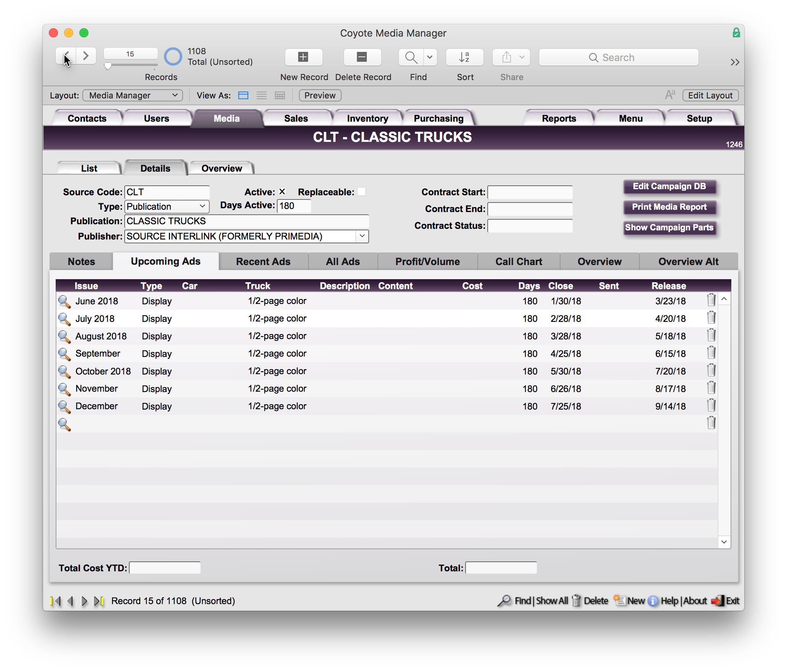
Task: Click the Exit icon in footer
Action: click(717, 601)
